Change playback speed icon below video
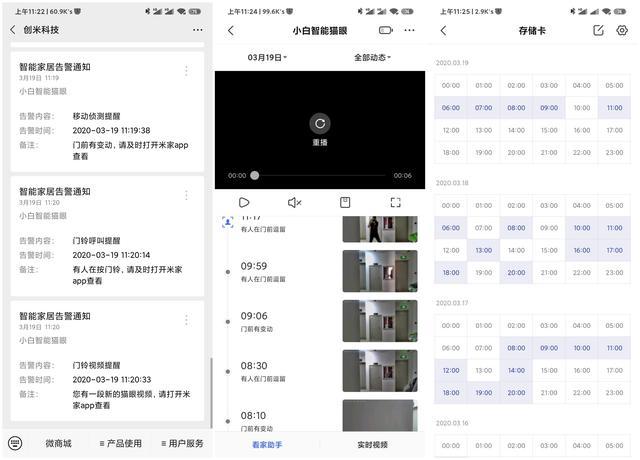Screen dimensions: 640x460 (x=244, y=202)
